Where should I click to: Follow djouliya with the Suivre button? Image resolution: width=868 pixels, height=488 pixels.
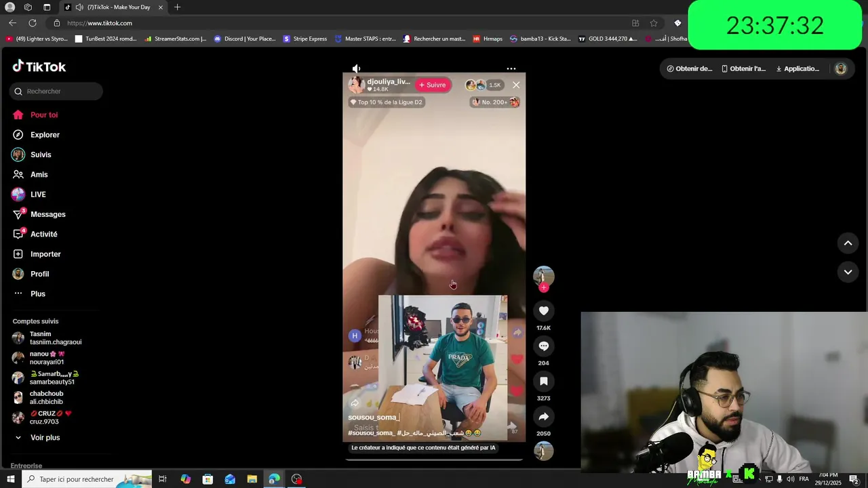(x=433, y=85)
